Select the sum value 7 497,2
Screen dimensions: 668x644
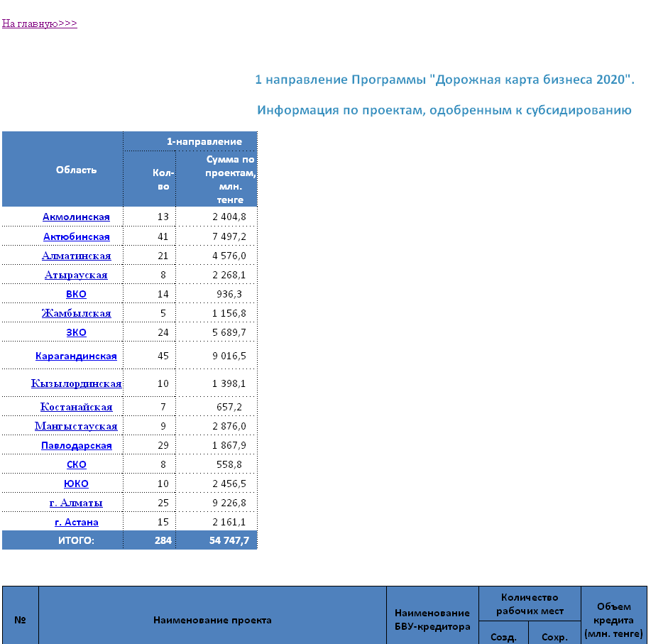(x=229, y=236)
